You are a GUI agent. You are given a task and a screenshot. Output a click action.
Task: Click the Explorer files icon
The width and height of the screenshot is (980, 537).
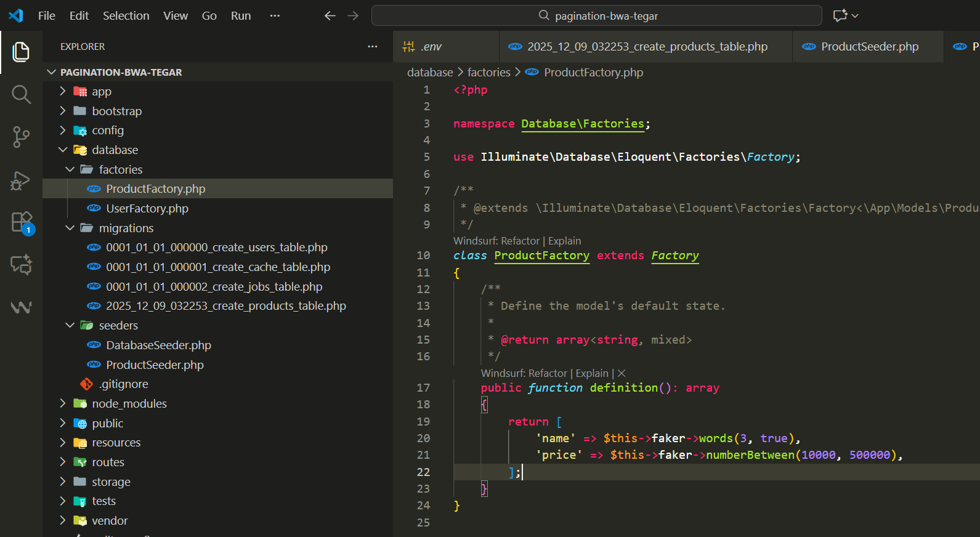[21, 52]
